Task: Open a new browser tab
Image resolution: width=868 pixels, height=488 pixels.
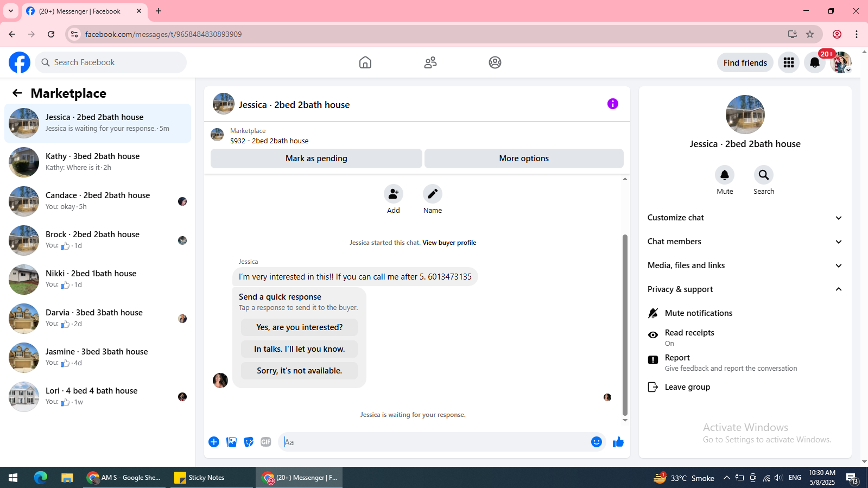Action: point(159,11)
